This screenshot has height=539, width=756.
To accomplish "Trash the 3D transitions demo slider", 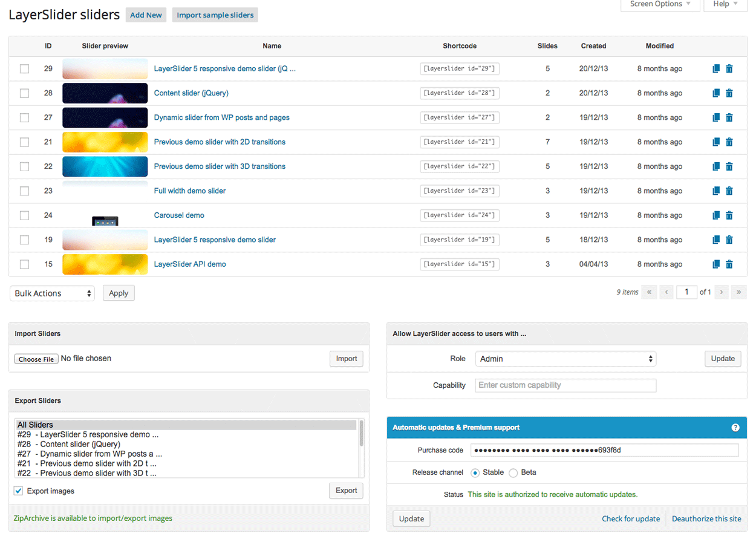I will click(729, 166).
